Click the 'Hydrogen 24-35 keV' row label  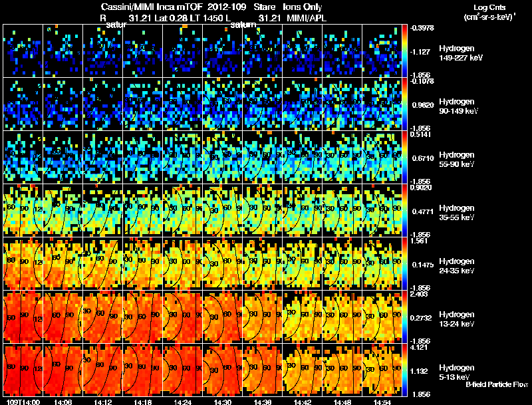pyautogui.click(x=456, y=265)
